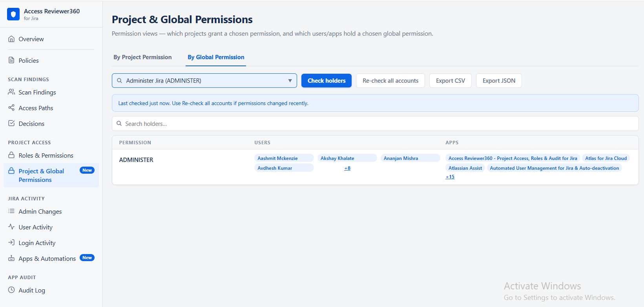Click the Atlas for Jira Cloud chip

pyautogui.click(x=606, y=158)
